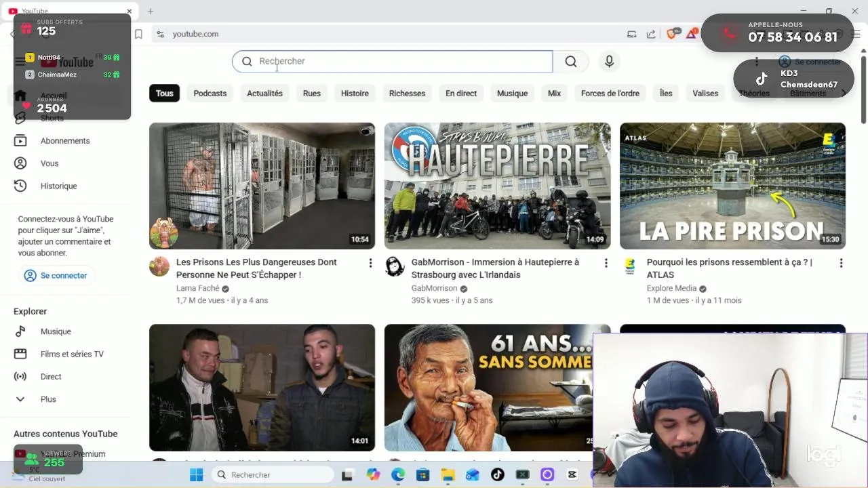Select the Richesses filter chip
Viewport: 868px width, 488px height.
pos(407,94)
